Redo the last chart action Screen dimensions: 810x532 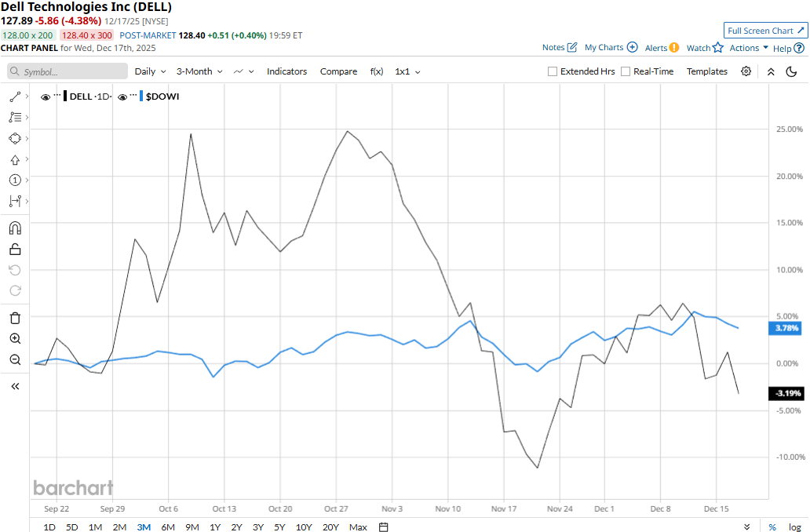point(15,291)
